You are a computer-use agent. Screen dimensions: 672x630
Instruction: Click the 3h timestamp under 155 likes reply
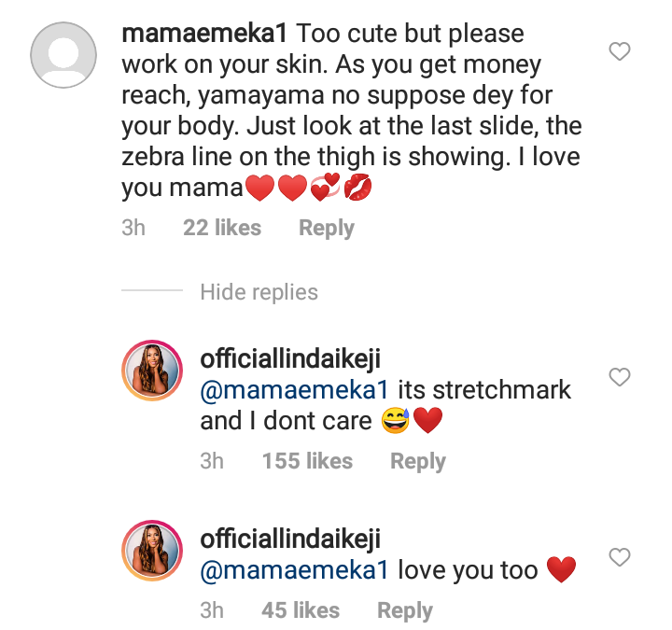click(212, 461)
